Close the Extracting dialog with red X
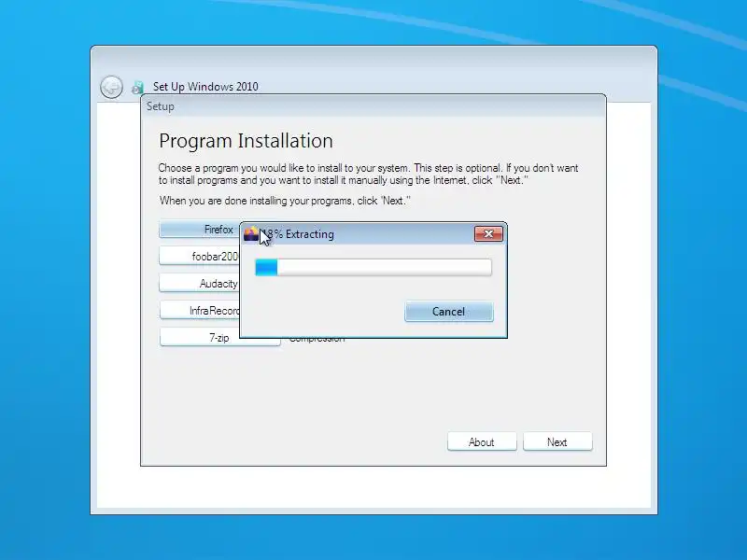The image size is (747, 560). 488,234
